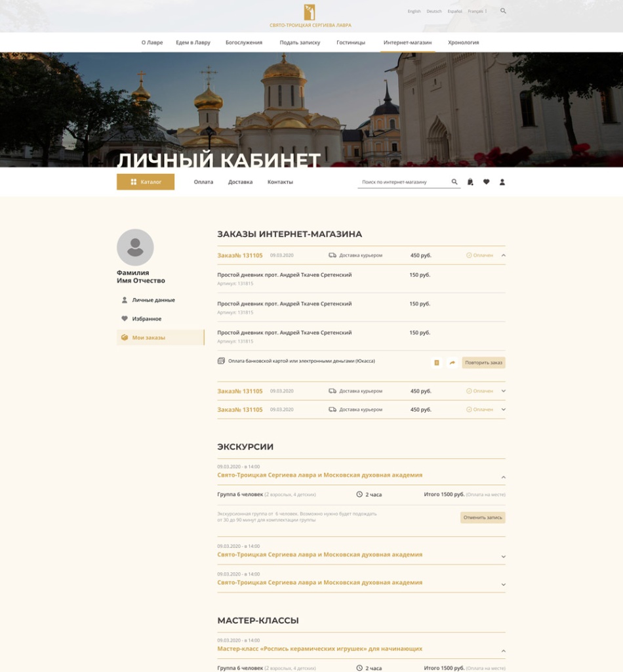Collapse the expanded order 131105
623x672 pixels.
pyautogui.click(x=504, y=255)
